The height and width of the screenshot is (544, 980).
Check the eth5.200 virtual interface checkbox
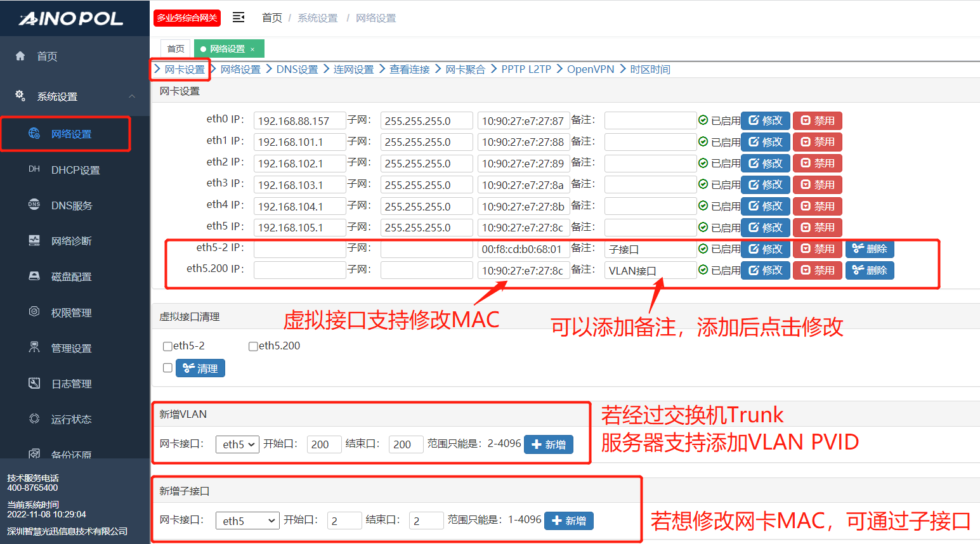point(253,346)
